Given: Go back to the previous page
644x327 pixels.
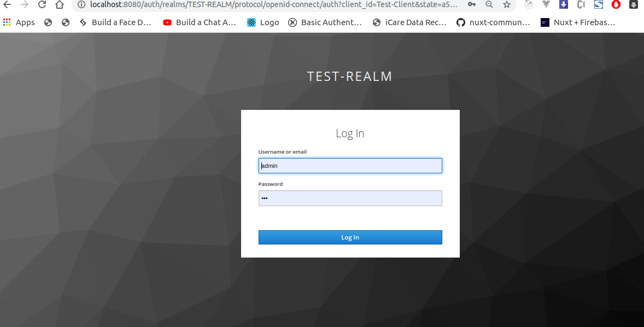Looking at the screenshot, I should pos(7,5).
